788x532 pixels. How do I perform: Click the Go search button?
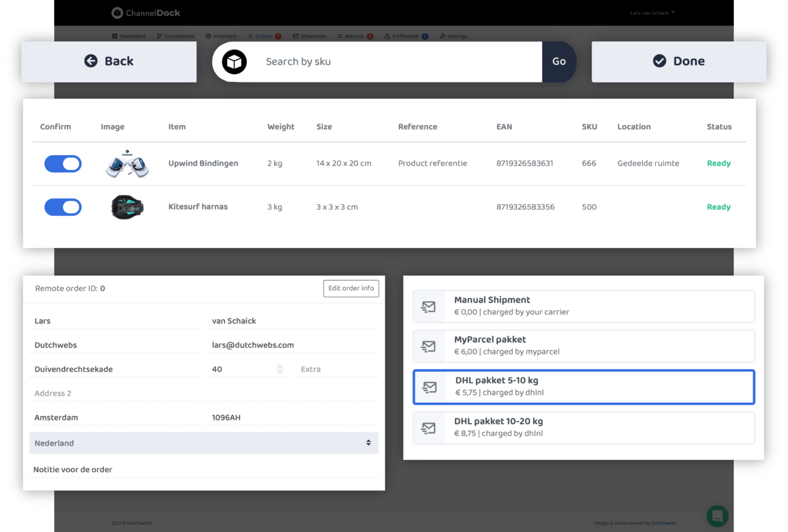(x=559, y=62)
